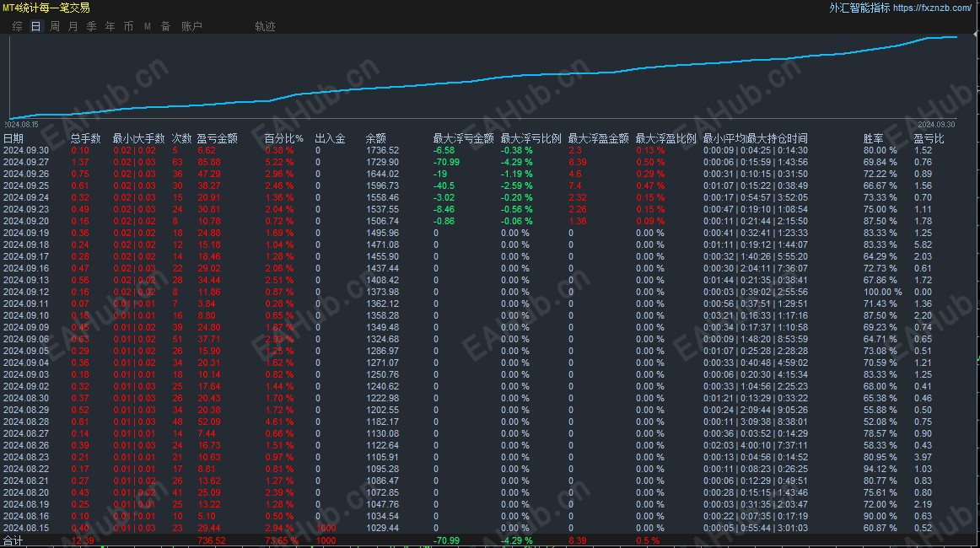Select the M tab
Viewport: 980px width, 548px height.
[x=148, y=26]
